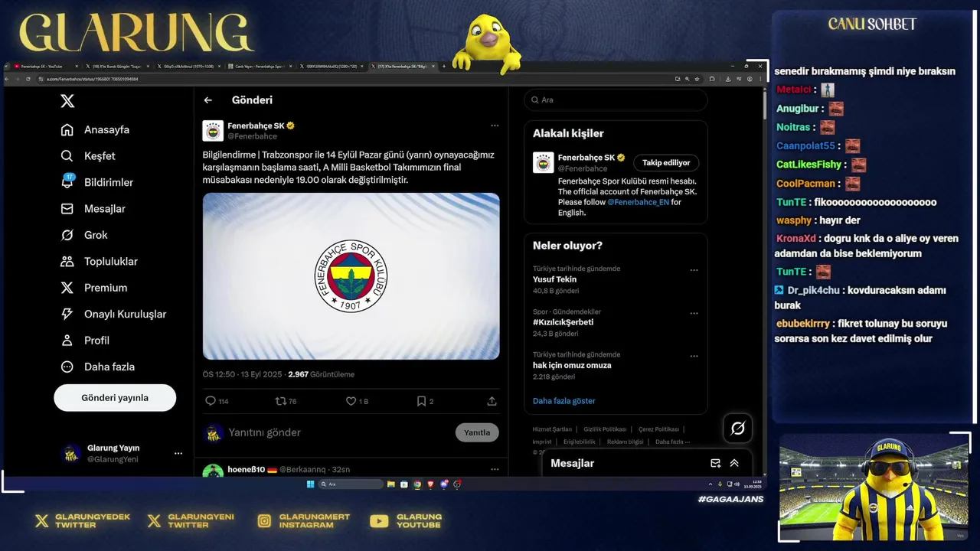This screenshot has width=980, height=551.
Task: Open hoeneß10 reply author name
Action: coord(247,469)
